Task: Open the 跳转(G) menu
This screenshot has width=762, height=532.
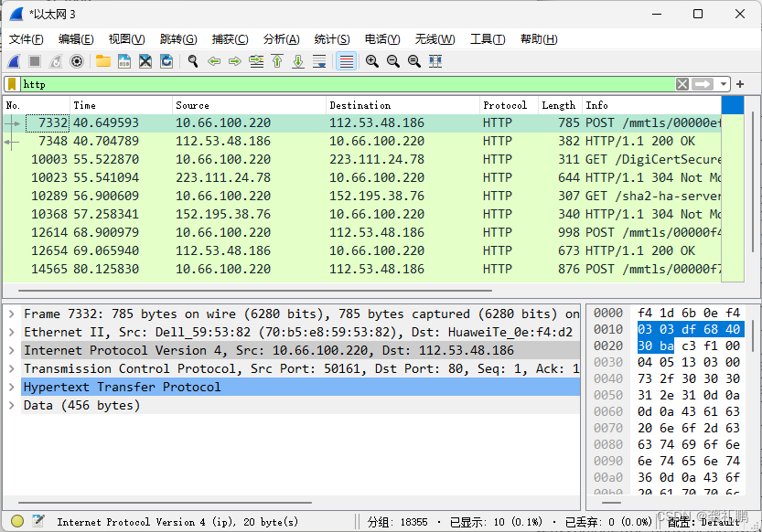Action: [x=178, y=39]
